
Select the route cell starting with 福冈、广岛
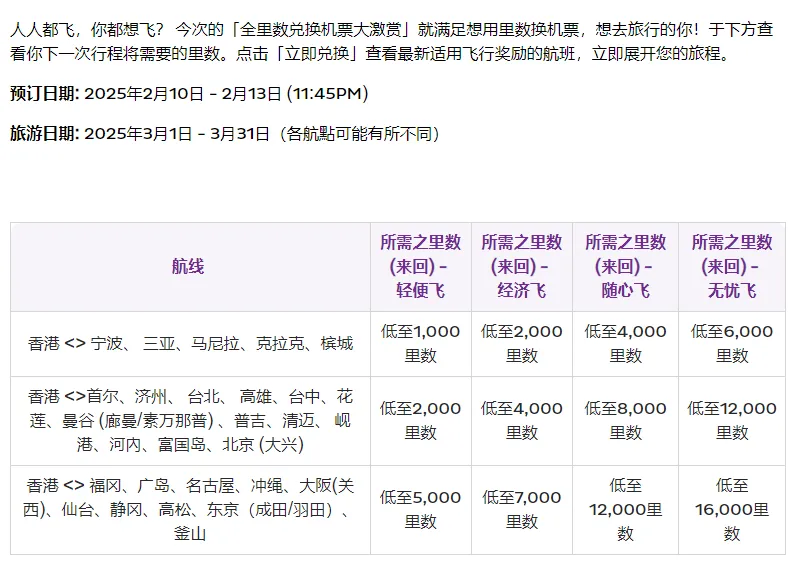[x=190, y=510]
